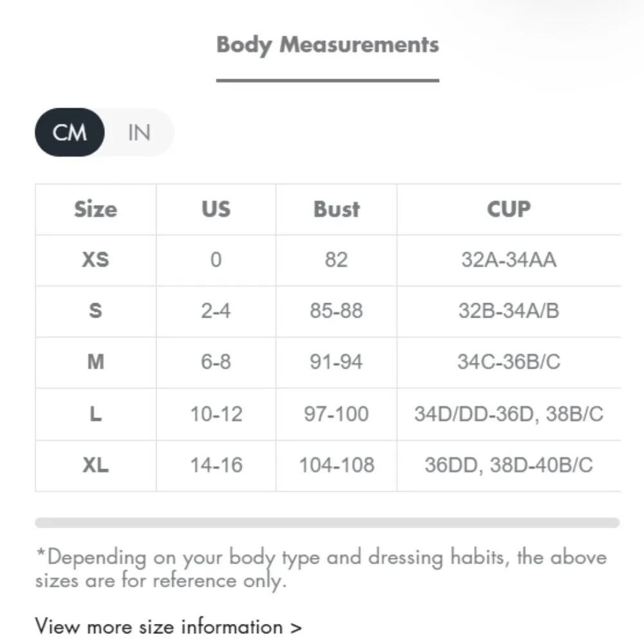This screenshot has height=644, width=644.
Task: Click the 10-12 US size cell
Action: (216, 413)
